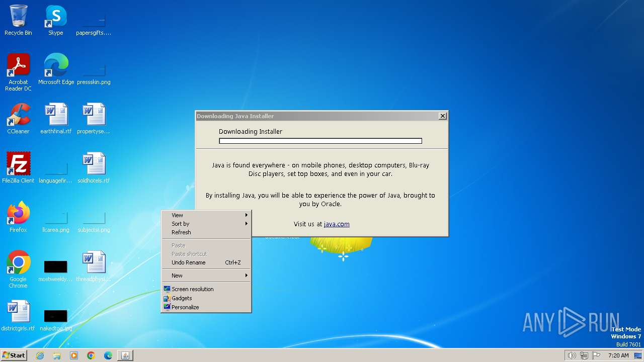Expand the View submenu
This screenshot has width=644, height=362.
click(206, 215)
